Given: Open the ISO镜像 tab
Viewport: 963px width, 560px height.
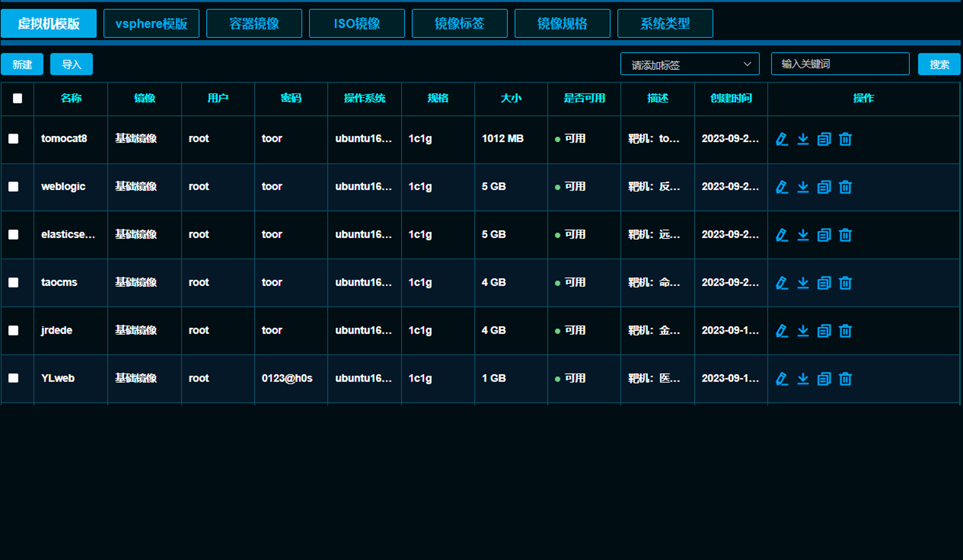Looking at the screenshot, I should point(357,23).
